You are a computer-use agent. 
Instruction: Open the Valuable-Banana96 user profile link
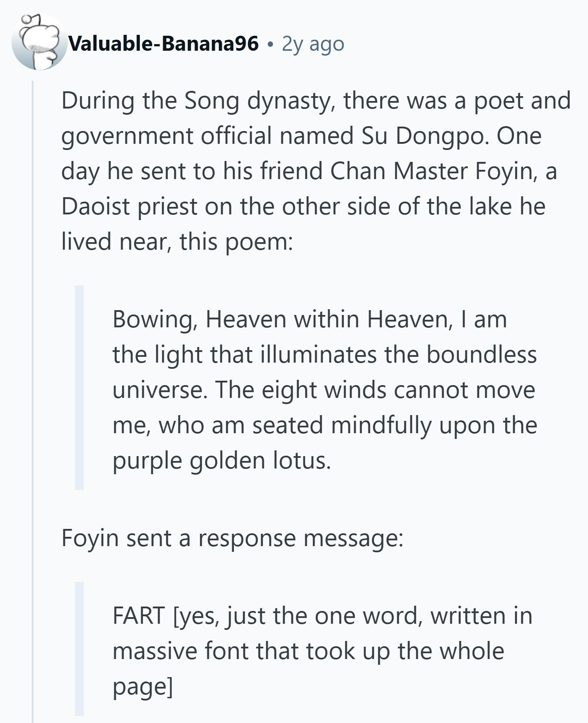coord(163,44)
